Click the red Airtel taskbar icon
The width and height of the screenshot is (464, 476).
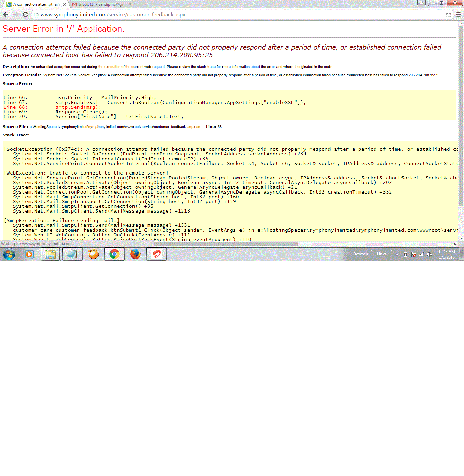click(157, 254)
